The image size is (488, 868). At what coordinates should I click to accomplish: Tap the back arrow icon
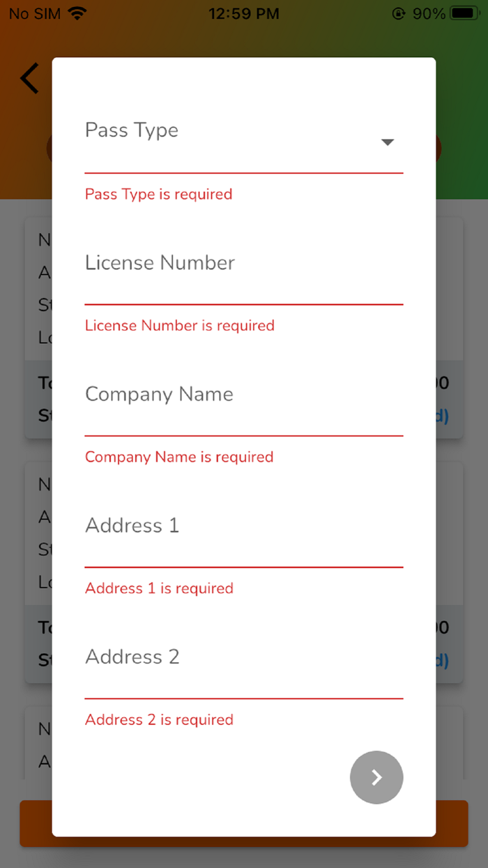29,79
